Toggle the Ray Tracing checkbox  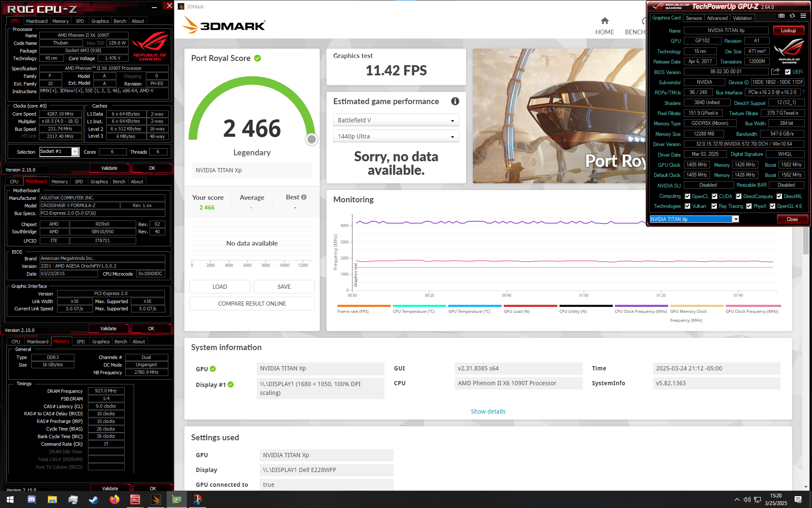(x=714, y=206)
